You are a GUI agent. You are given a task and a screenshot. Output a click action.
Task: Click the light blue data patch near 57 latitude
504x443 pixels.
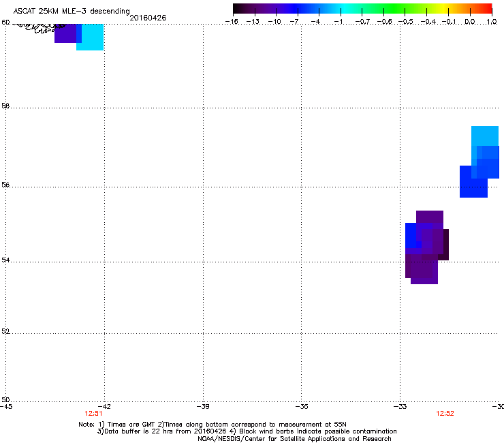485,136
